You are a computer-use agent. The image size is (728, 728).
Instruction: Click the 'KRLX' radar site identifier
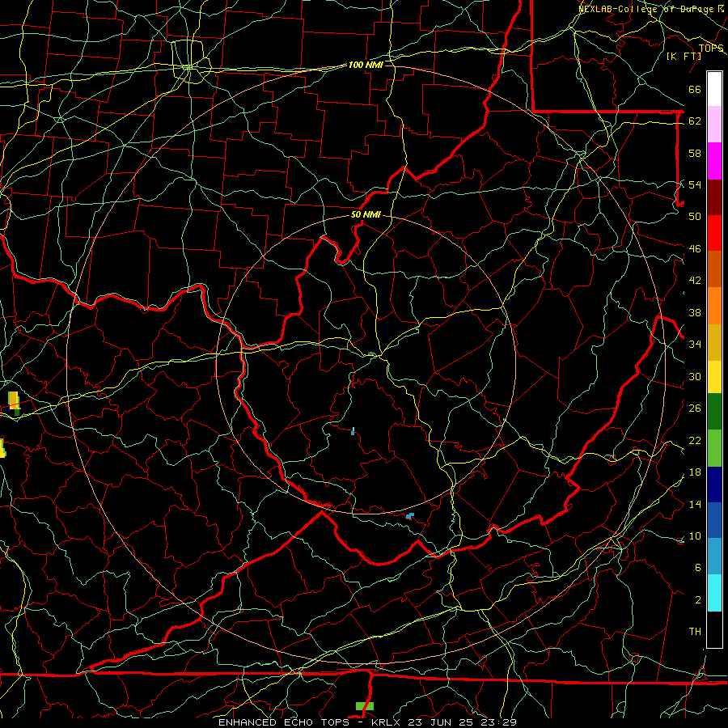coord(385,722)
